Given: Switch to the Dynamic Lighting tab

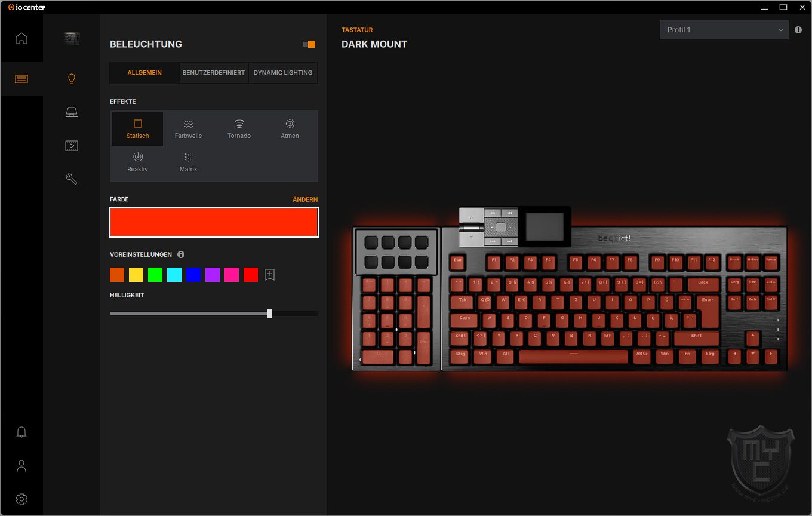Looking at the screenshot, I should point(283,73).
